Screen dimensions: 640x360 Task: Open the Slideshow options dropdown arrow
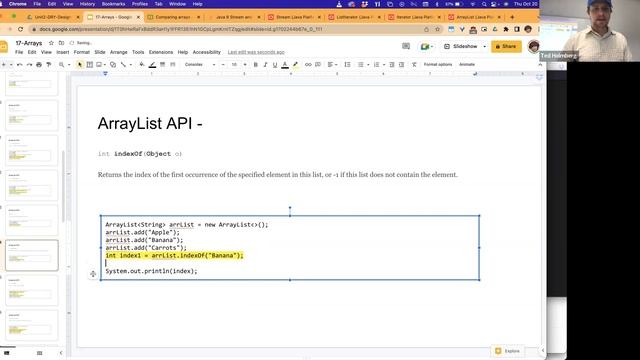coord(484,47)
